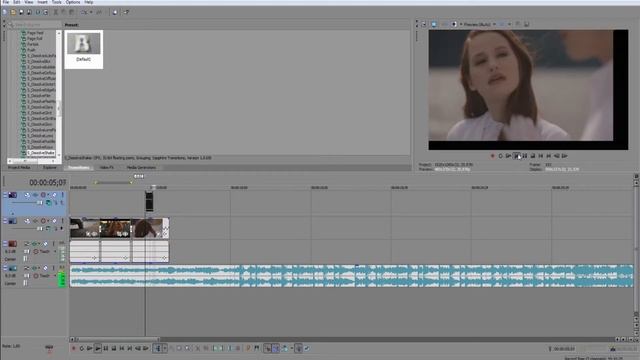Click the Play button in the timeline transport
Screen dimensions: 640x360
coord(98,349)
